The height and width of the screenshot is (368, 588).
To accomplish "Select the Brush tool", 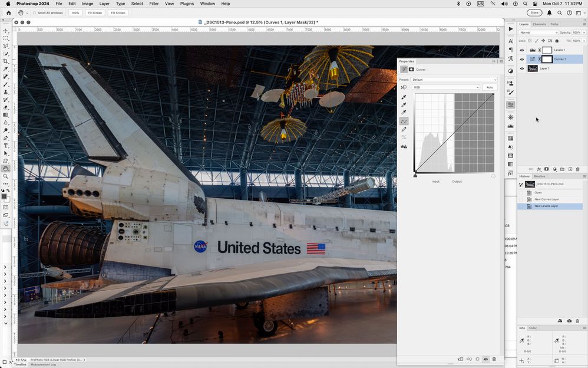I will click(x=6, y=84).
